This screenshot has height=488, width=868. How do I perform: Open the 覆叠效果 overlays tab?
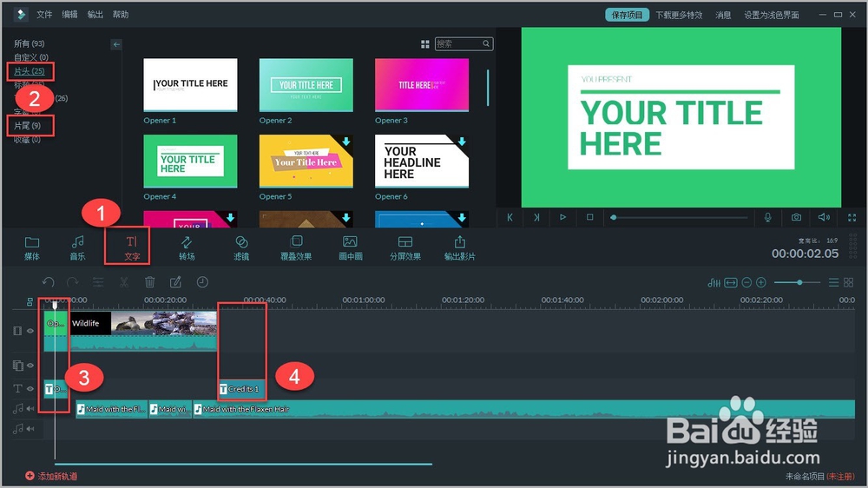pyautogui.click(x=296, y=247)
